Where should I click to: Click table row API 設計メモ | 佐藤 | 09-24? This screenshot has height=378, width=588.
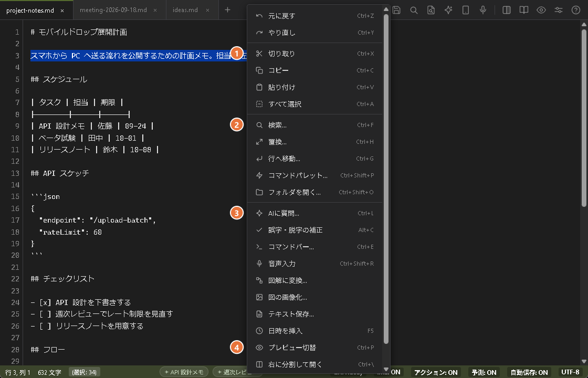pyautogui.click(x=92, y=126)
